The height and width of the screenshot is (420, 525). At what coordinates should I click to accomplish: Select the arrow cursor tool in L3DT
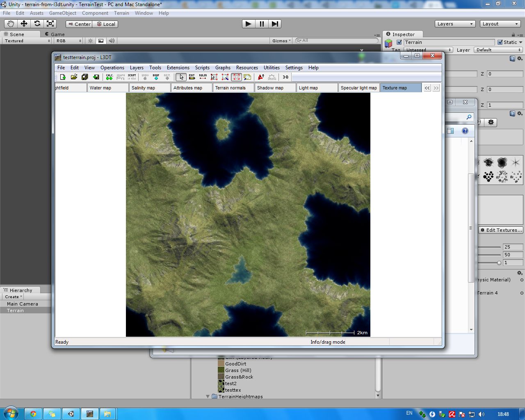point(181,77)
